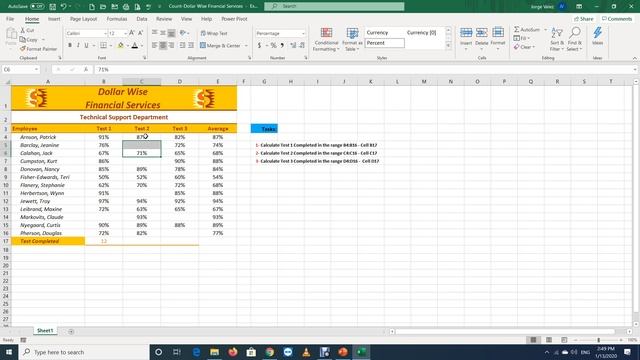Switch to the Data tab
The image size is (640, 360).
point(142,19)
